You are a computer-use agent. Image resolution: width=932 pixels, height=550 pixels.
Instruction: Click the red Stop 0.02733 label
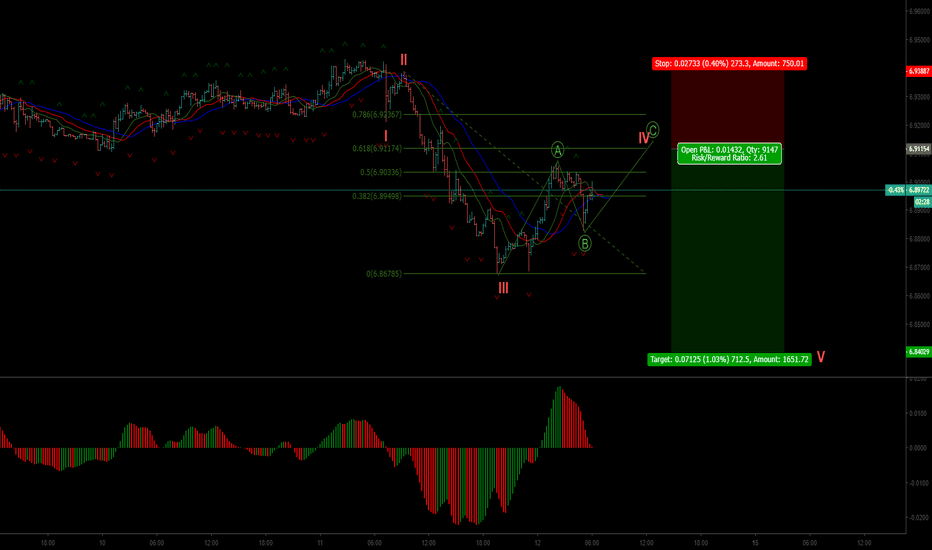(x=729, y=64)
